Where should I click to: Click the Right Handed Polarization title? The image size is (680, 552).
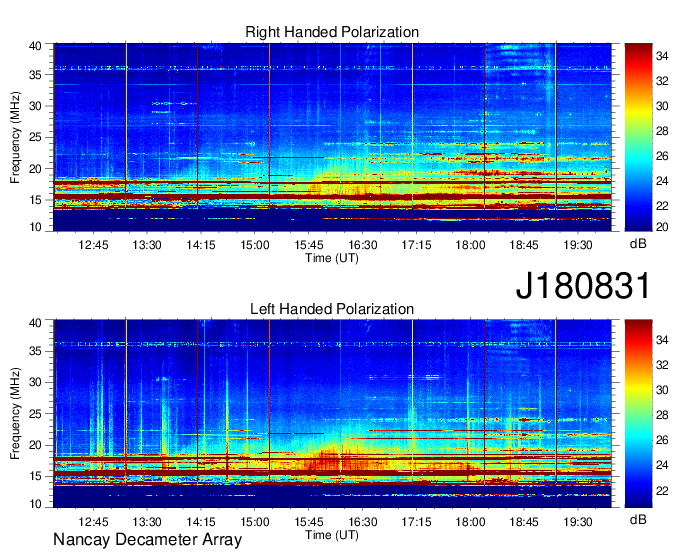point(332,32)
